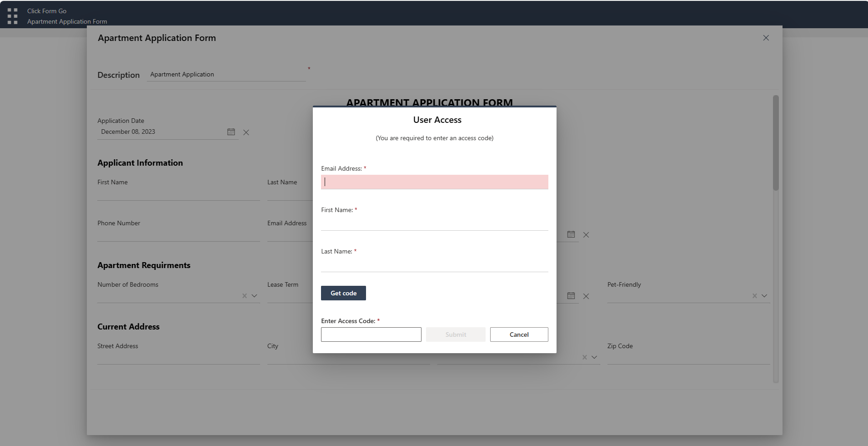Image resolution: width=868 pixels, height=446 pixels.
Task: Click the dialog First Name field
Action: click(434, 223)
